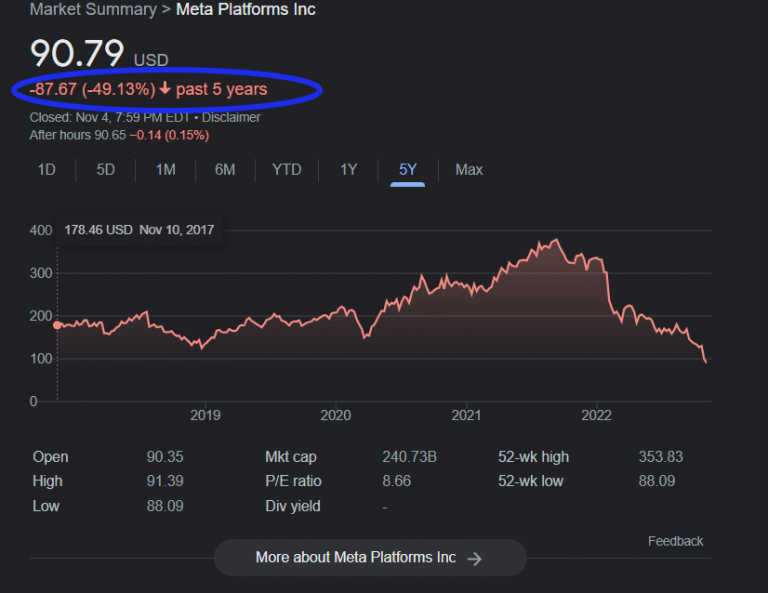This screenshot has width=768, height=593.
Task: Select the 5D time range tab
Action: (105, 170)
